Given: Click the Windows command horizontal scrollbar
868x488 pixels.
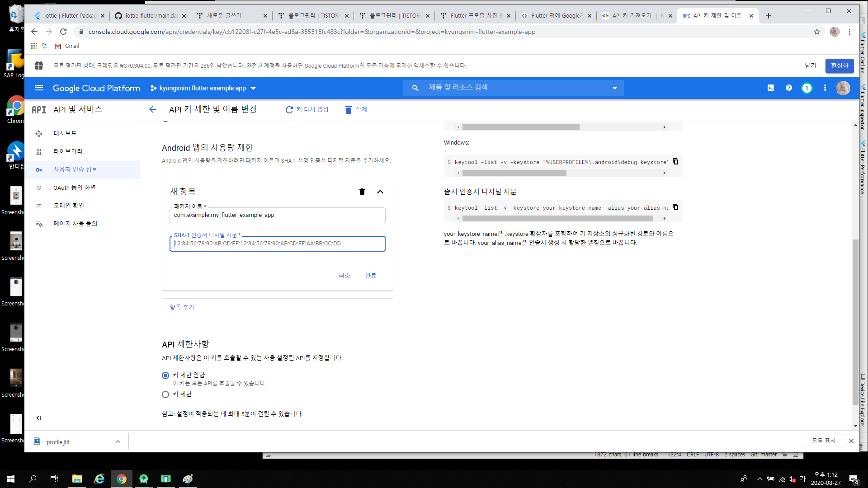Looking at the screenshot, I should point(514,173).
